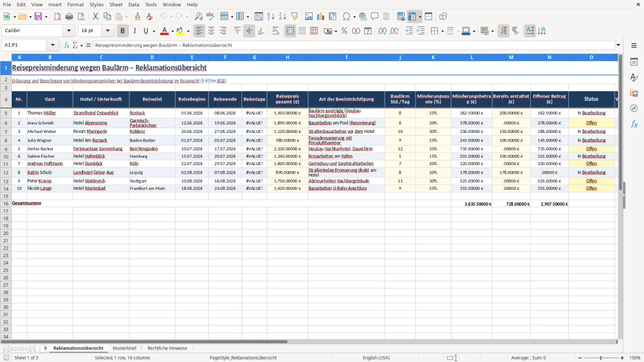
Task: Click the Insert Comment icon
Action: [x=375, y=17]
